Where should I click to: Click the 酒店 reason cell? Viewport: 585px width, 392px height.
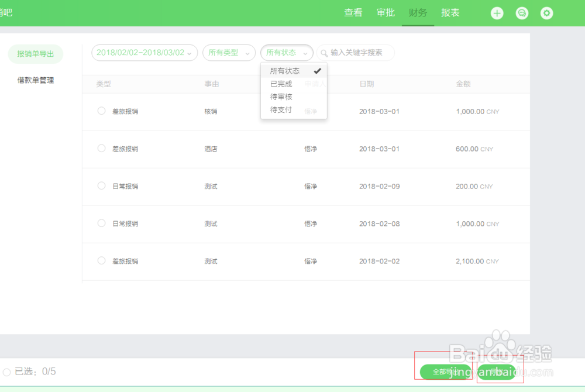[x=211, y=149]
